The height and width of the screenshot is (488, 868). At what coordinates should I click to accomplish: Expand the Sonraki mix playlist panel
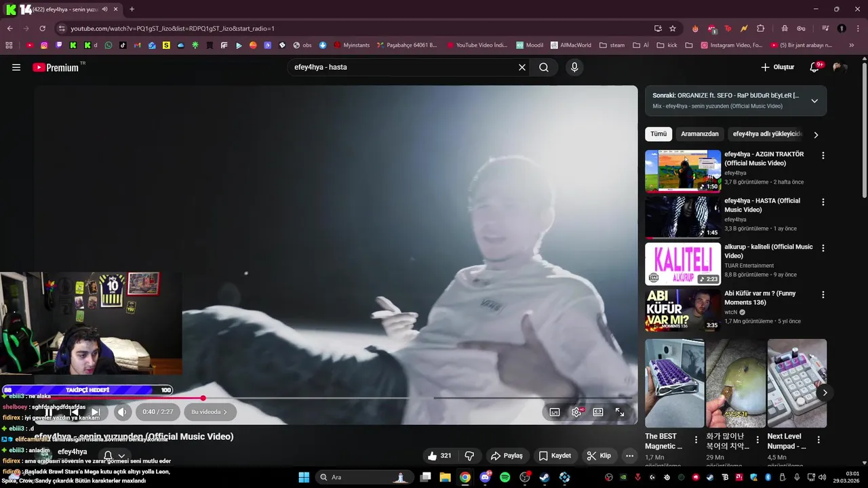click(x=814, y=101)
